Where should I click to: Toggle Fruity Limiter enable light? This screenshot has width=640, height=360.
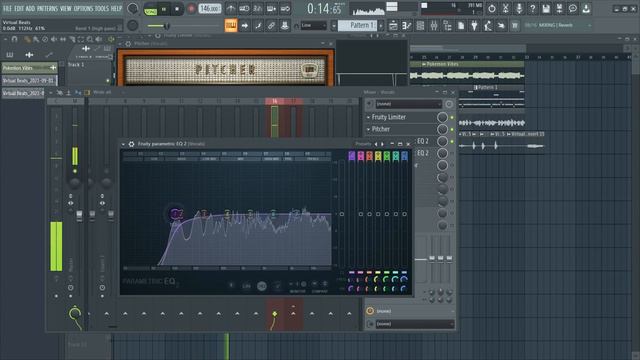click(x=452, y=118)
